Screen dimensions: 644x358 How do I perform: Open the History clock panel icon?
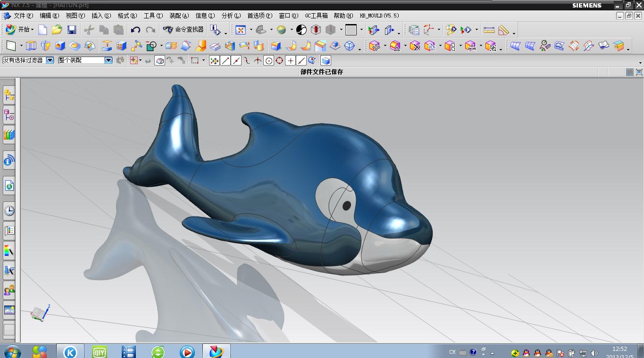9,210
